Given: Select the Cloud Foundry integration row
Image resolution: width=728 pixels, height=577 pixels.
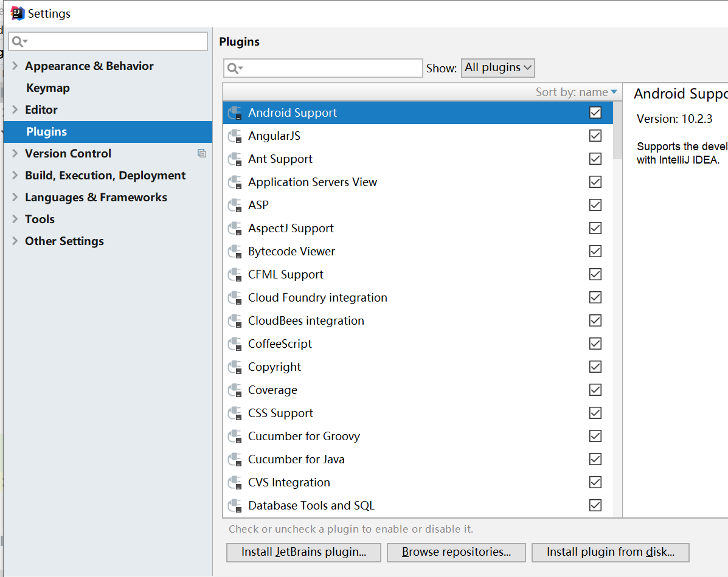Looking at the screenshot, I should coord(418,297).
